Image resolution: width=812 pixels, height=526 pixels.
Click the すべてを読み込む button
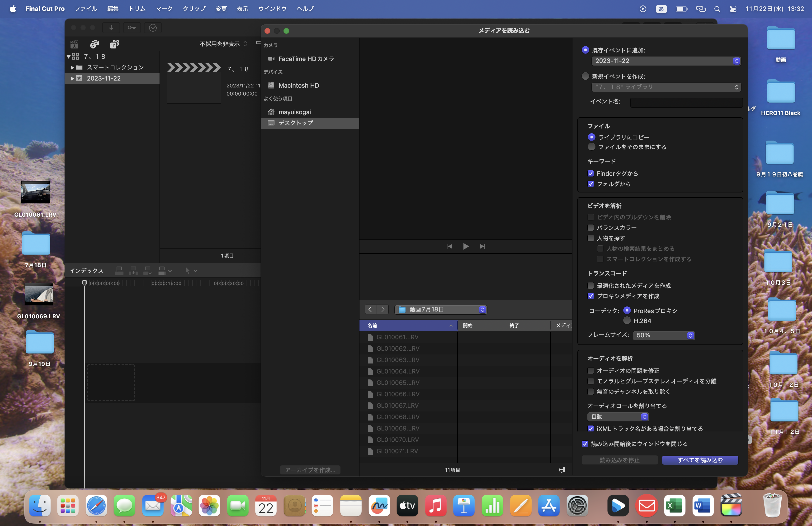point(700,460)
